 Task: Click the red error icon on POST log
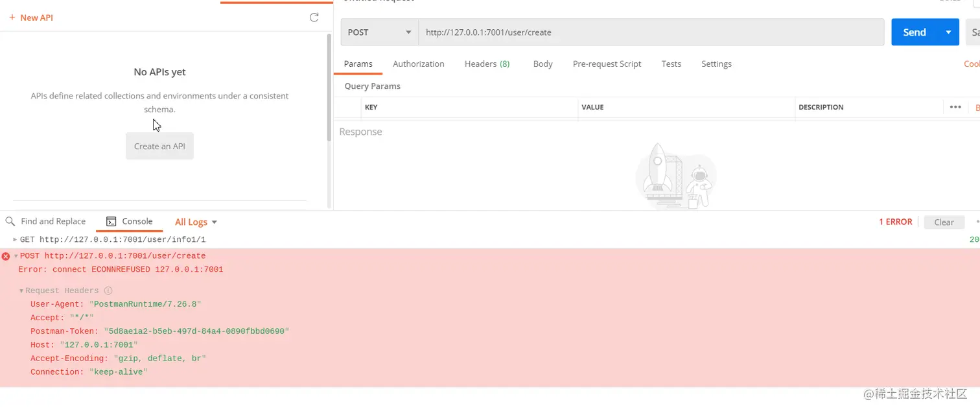[6, 256]
